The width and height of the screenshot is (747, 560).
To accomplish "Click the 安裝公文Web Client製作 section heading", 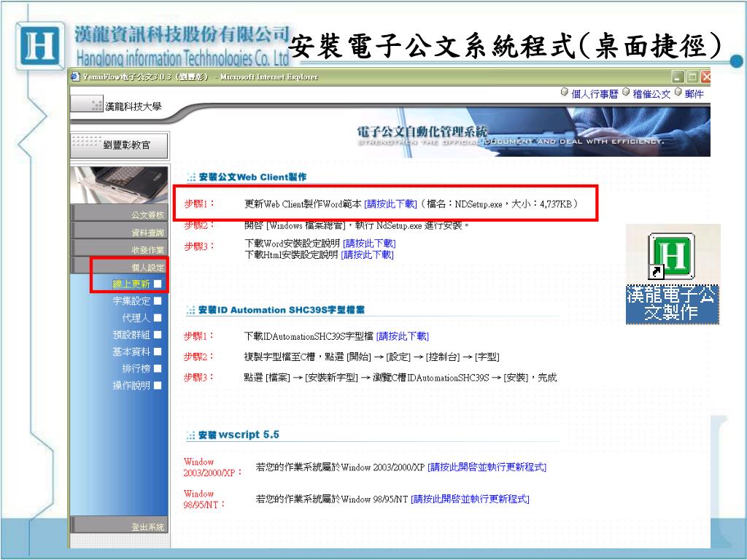I will click(252, 177).
